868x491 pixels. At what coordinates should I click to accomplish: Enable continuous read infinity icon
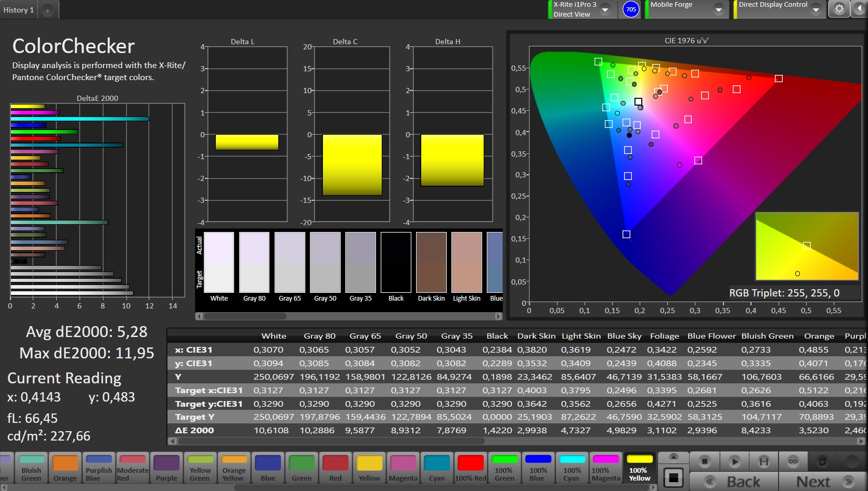[x=793, y=461]
